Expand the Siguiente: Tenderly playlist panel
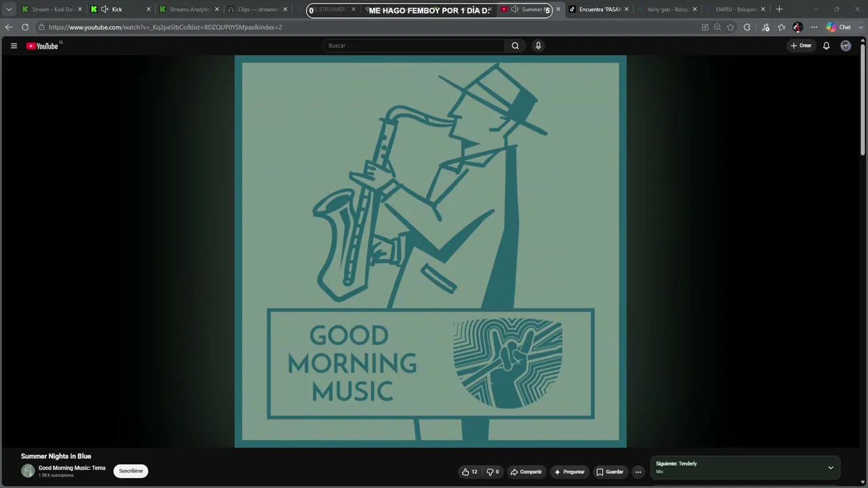The height and width of the screenshot is (488, 868). (x=831, y=468)
